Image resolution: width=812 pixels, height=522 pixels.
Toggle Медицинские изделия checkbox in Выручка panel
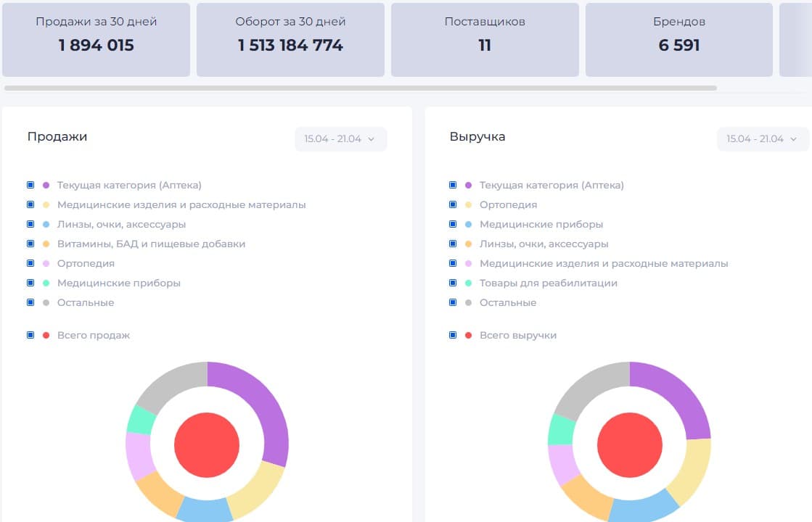click(x=453, y=263)
